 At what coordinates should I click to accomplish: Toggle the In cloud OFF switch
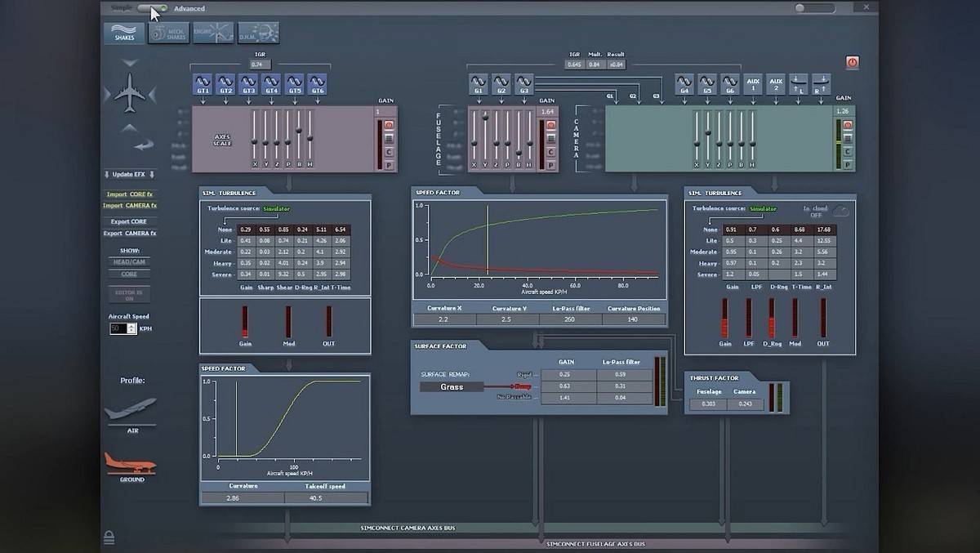(x=840, y=210)
